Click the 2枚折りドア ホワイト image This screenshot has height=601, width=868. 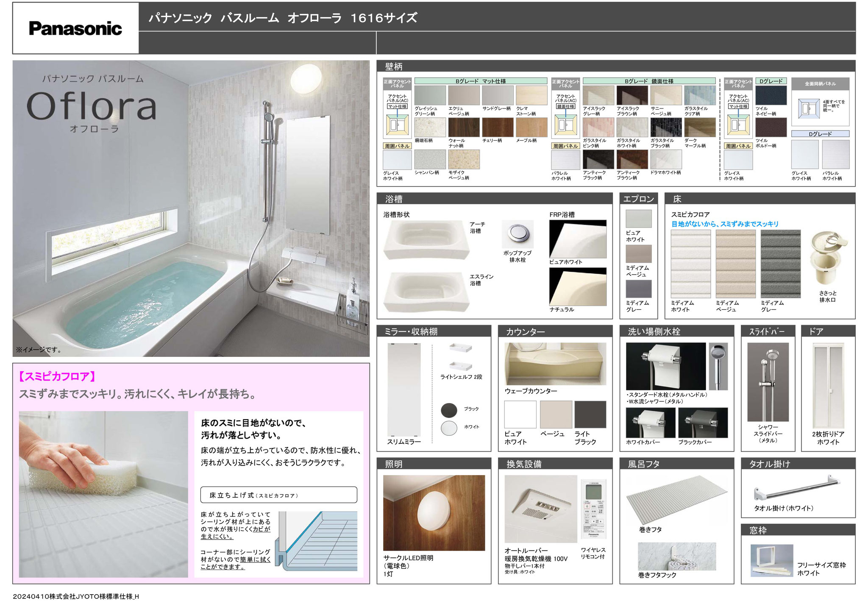tap(828, 385)
